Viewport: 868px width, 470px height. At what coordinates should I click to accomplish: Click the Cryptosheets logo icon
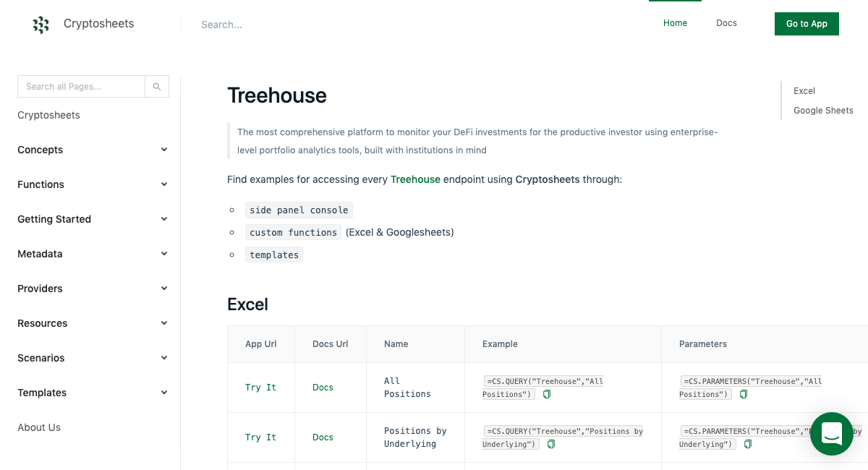click(x=41, y=25)
